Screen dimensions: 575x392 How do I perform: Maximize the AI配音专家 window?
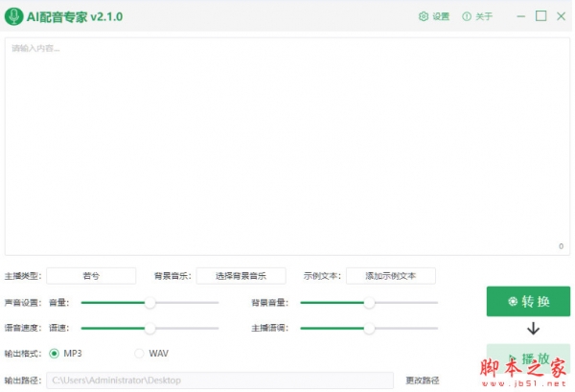[540, 16]
